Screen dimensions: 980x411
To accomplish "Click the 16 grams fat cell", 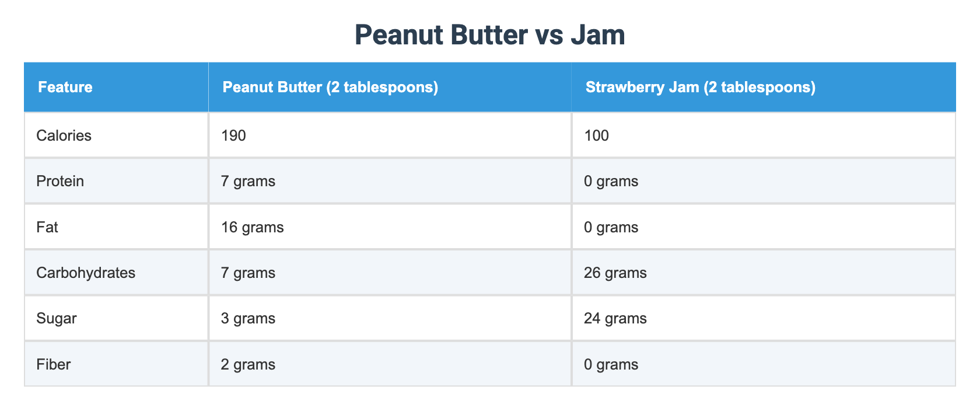I will tap(253, 227).
